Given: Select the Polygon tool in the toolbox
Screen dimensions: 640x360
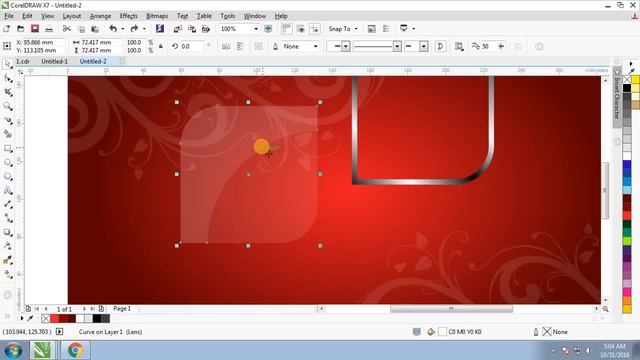Looking at the screenshot, I should pyautogui.click(x=7, y=176).
